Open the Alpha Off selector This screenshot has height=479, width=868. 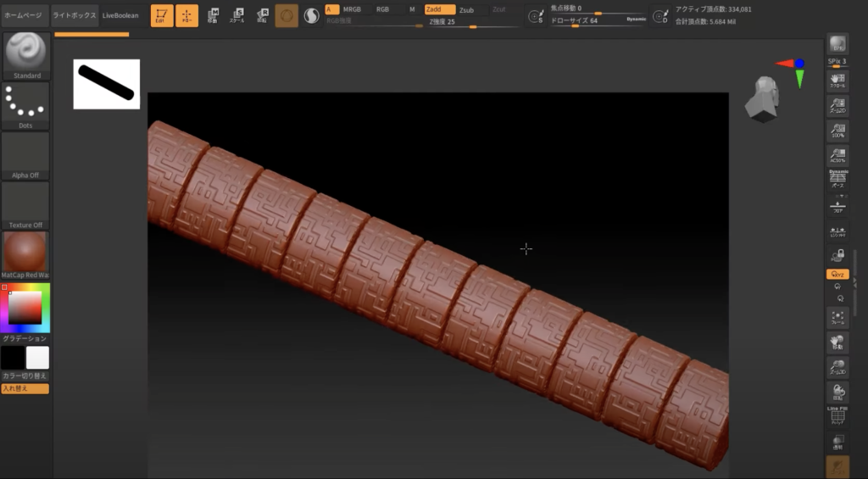tap(25, 156)
